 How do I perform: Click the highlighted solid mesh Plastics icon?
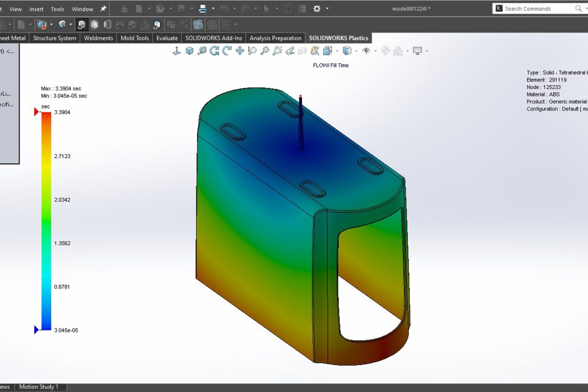point(82,25)
